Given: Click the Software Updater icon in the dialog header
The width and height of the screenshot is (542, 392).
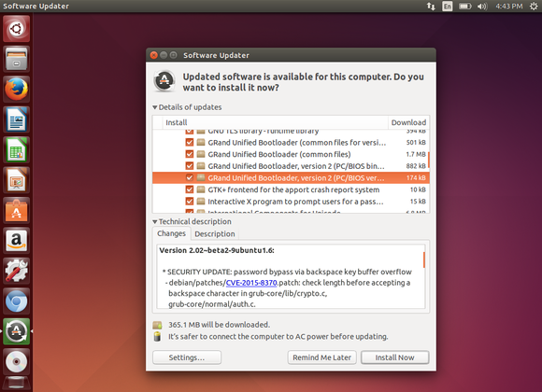Looking at the screenshot, I should tap(164, 81).
